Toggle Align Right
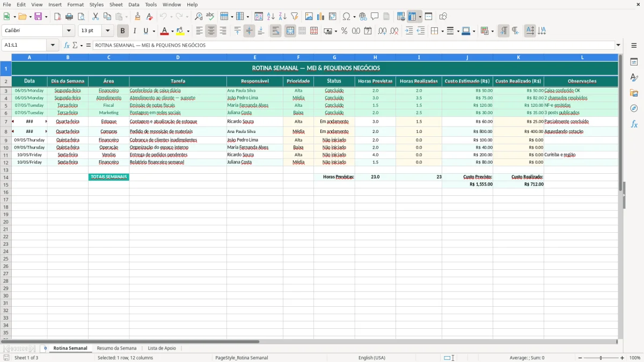 point(223,31)
